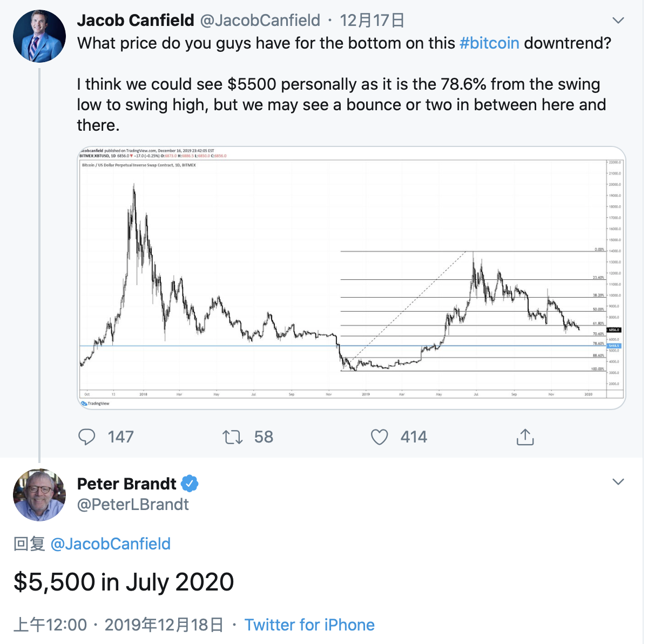This screenshot has height=644, width=648.
Task: Click the @PeterLBrandt handle
Action: 133,505
